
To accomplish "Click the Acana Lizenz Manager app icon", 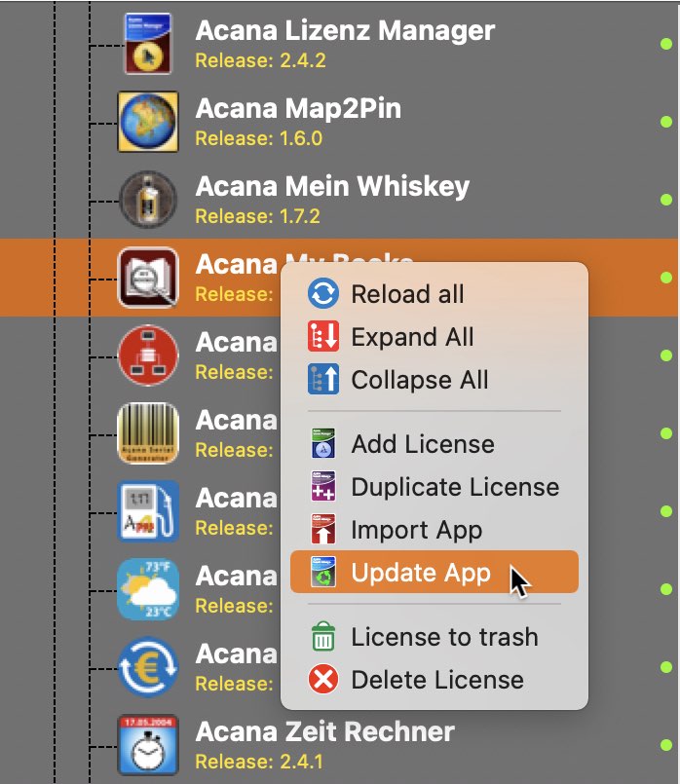I will pos(148,44).
